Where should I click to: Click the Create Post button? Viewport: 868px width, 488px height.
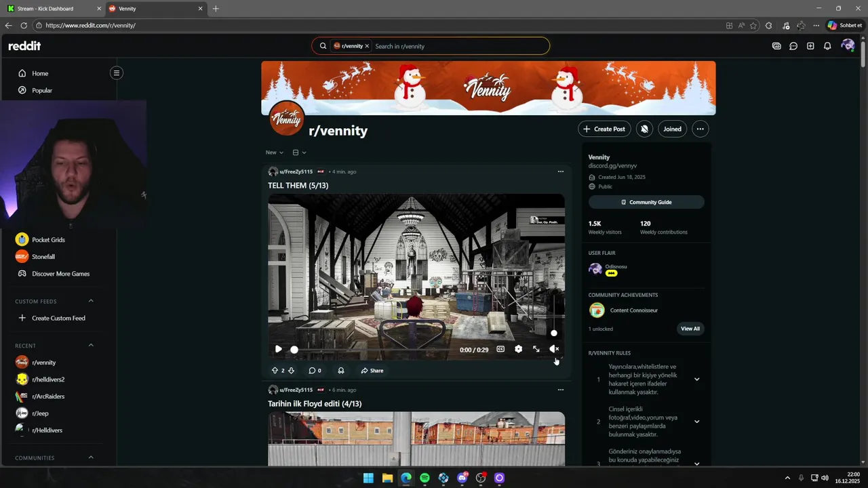click(604, 129)
